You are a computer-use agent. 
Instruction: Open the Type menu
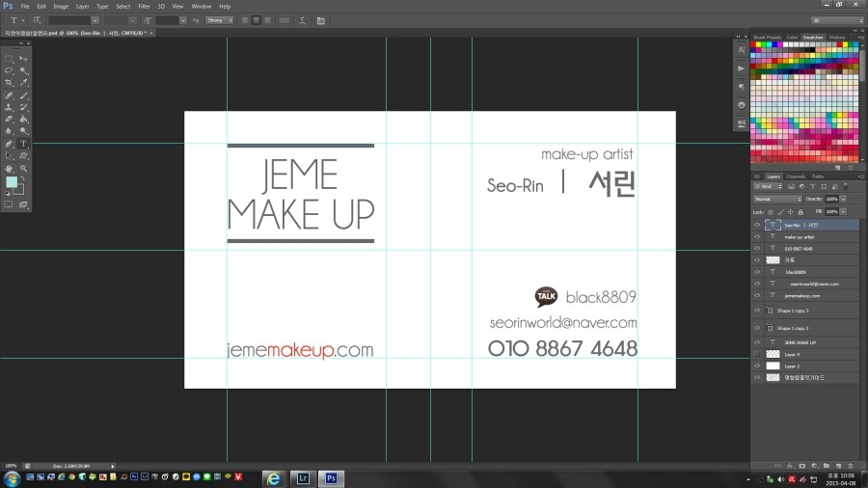tap(102, 6)
